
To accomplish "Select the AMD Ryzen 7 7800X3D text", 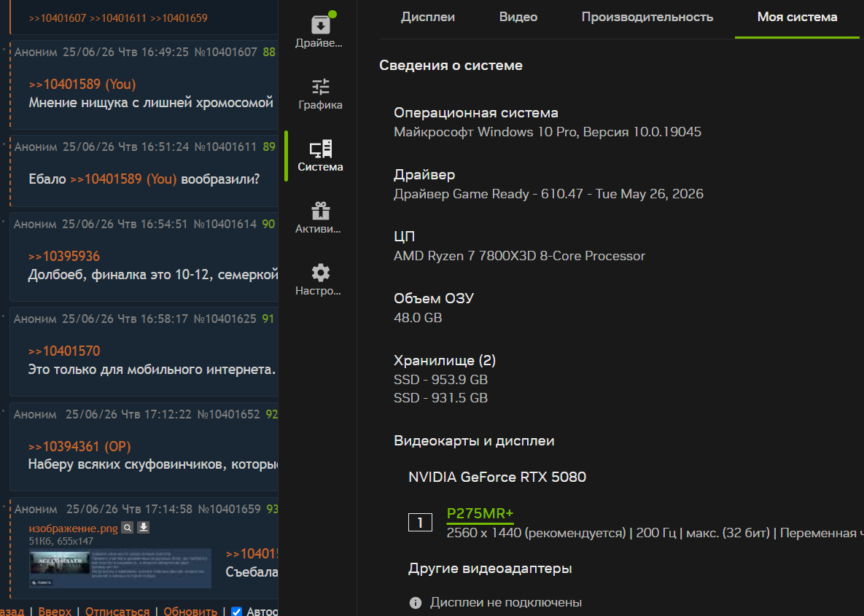I will (519, 256).
